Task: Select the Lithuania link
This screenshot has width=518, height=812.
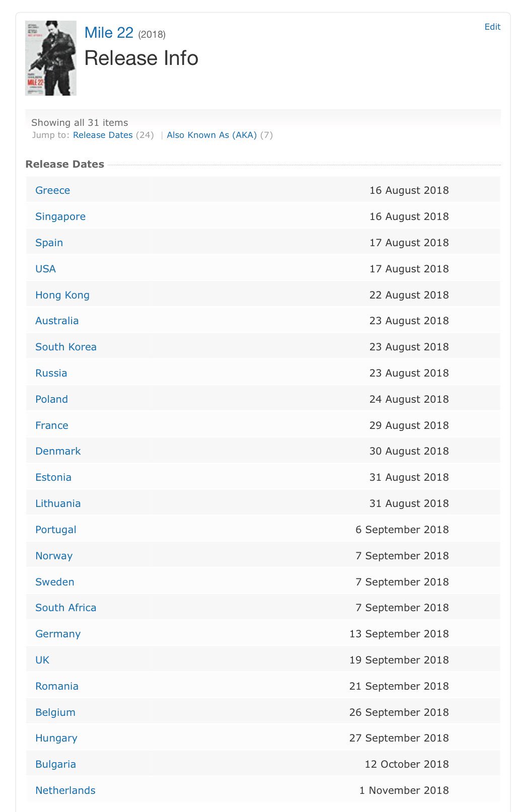Action: 58,503
